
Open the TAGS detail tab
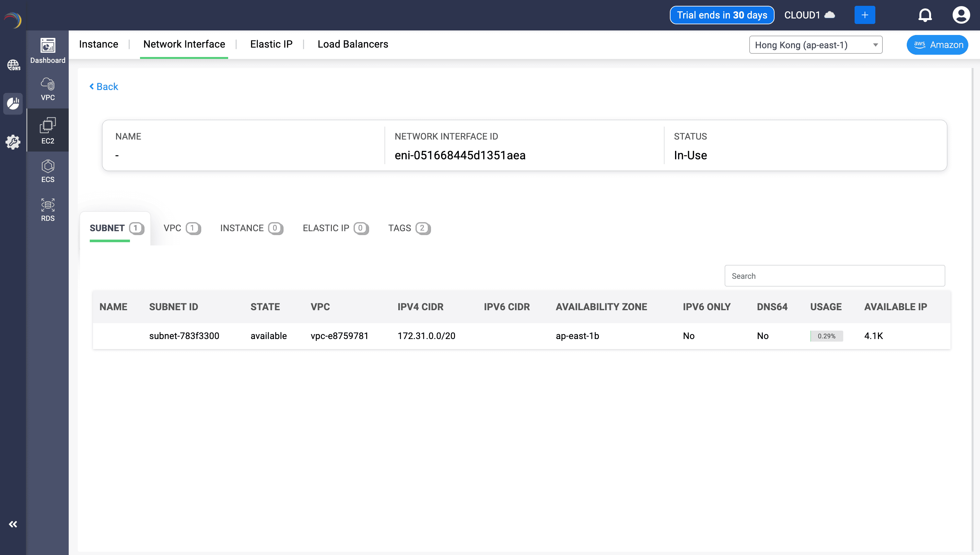pyautogui.click(x=409, y=228)
